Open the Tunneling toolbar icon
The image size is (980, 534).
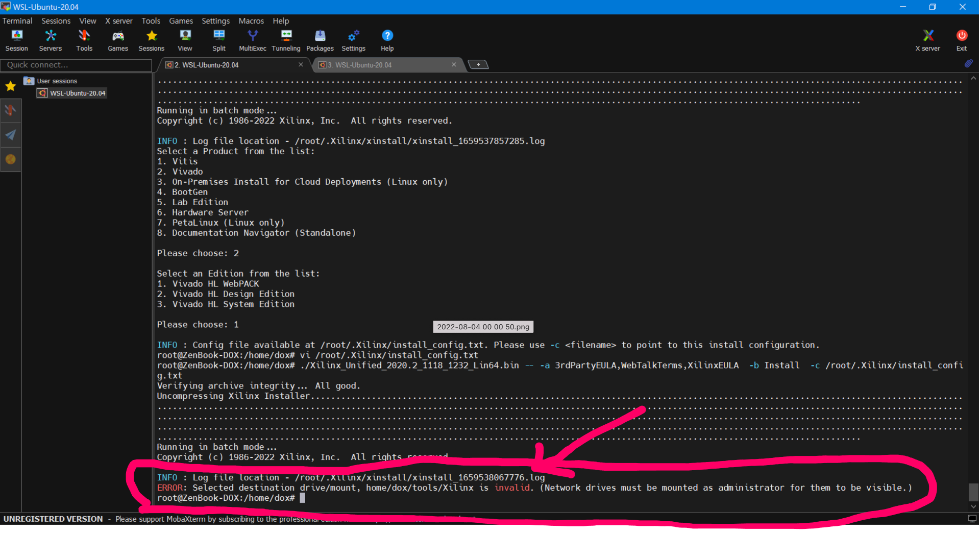[x=286, y=40]
